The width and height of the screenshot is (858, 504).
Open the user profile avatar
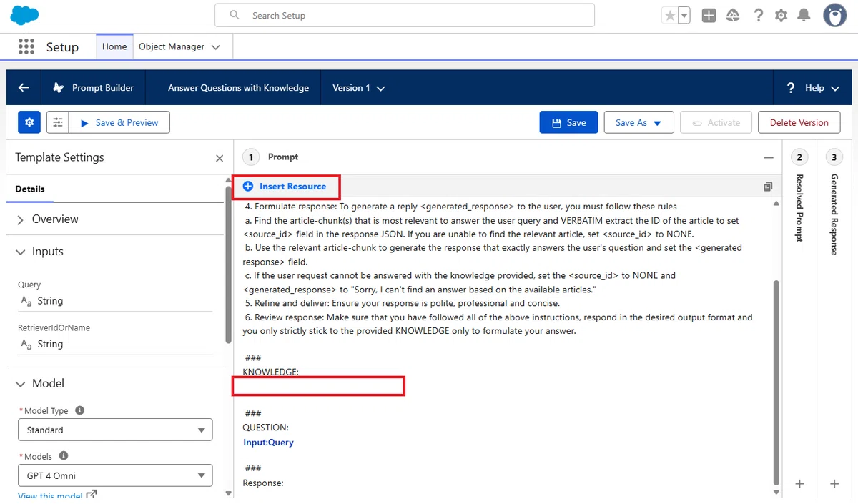834,15
